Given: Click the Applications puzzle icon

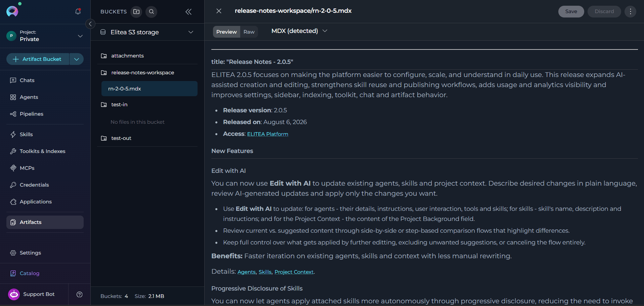Looking at the screenshot, I should click(x=13, y=202).
